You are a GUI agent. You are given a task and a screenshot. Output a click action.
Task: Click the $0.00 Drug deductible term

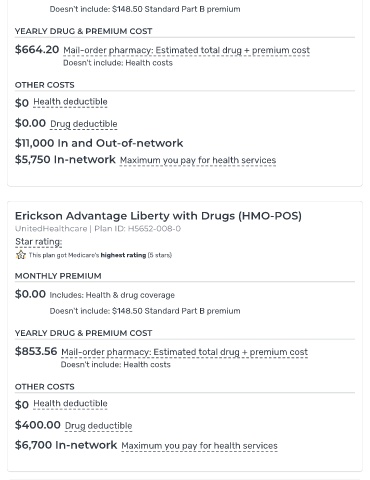point(84,124)
